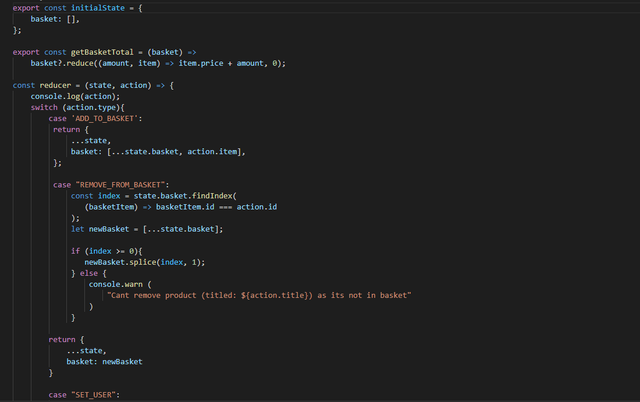Click 'basketItem.id' in comparison

point(185,207)
